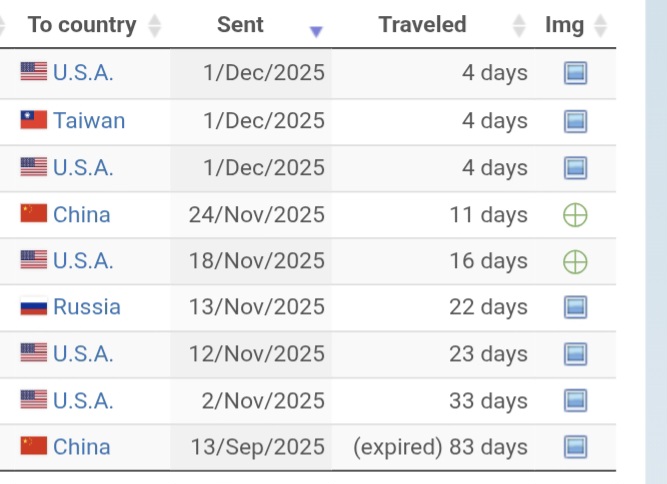Screen dimensions: 667x484
Task: Sort by To country column arrows
Action: tap(154, 25)
